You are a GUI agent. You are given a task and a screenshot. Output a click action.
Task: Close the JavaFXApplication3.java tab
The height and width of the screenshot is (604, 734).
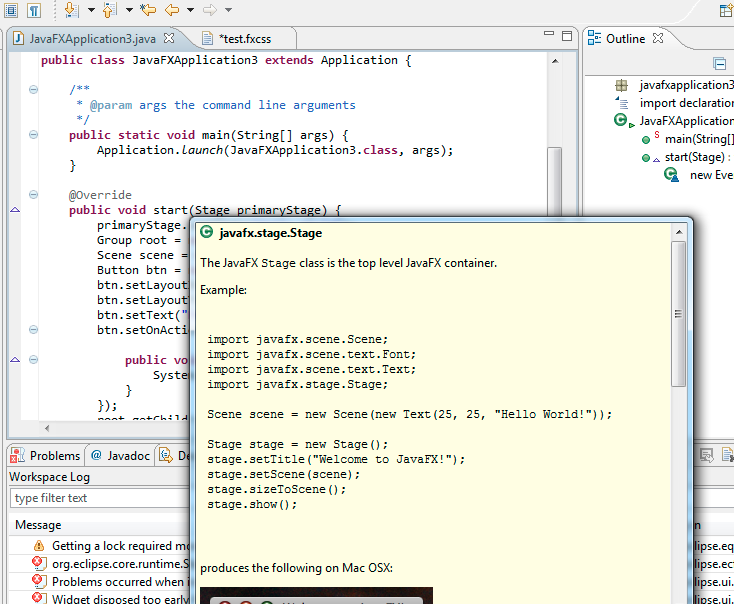click(169, 38)
